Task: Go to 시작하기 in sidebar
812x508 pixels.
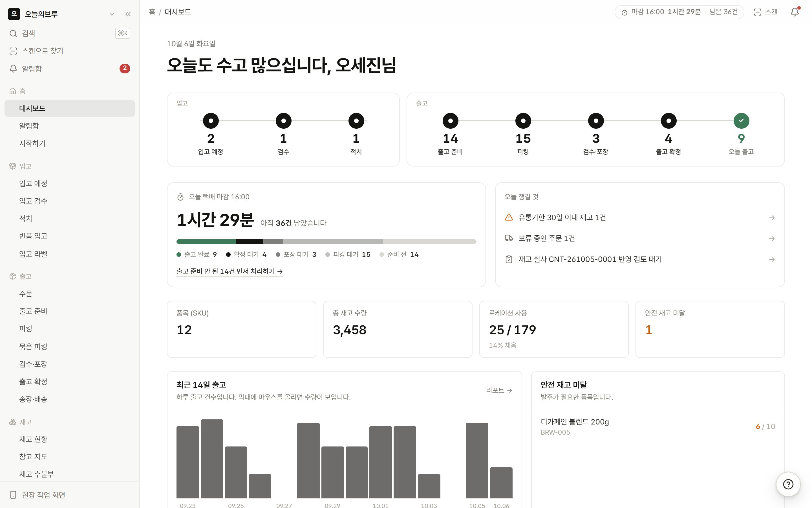Action: coord(69,143)
